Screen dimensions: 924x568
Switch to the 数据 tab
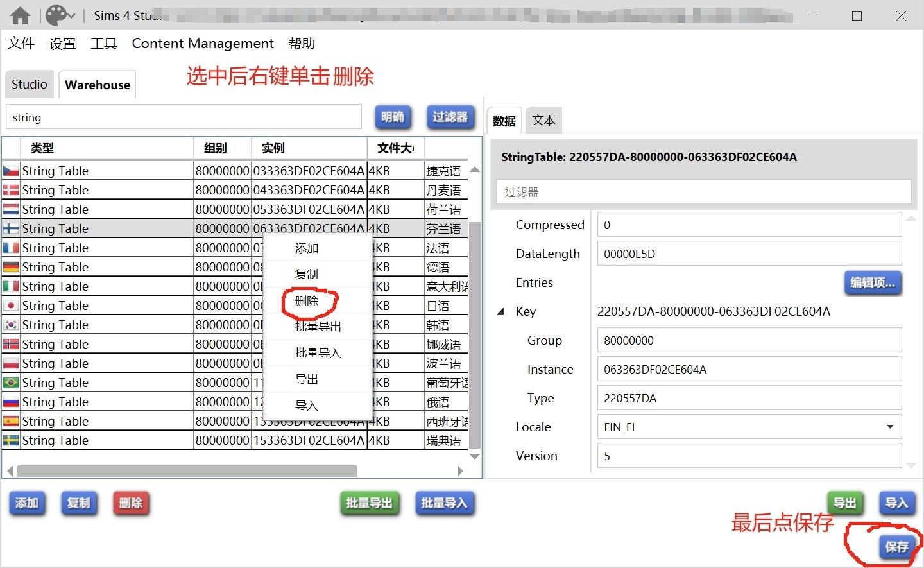click(504, 121)
